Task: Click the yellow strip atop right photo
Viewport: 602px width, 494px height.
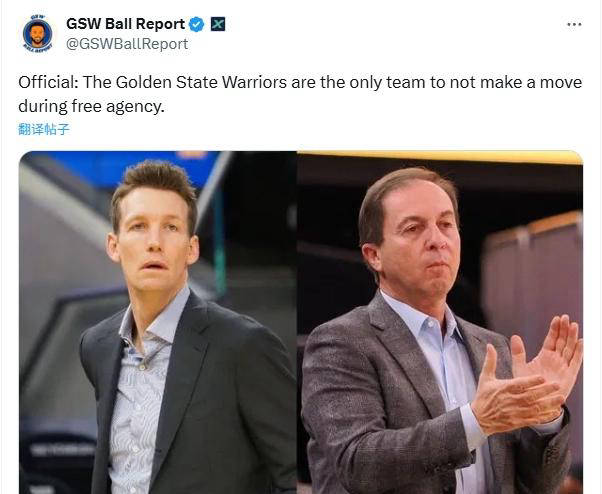Action: (440, 157)
